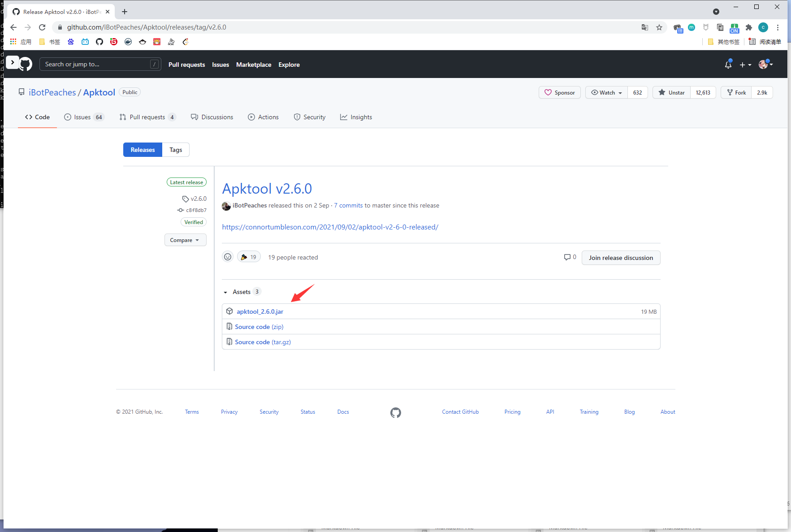Open the Compare dropdown
This screenshot has height=532, width=791.
(185, 240)
